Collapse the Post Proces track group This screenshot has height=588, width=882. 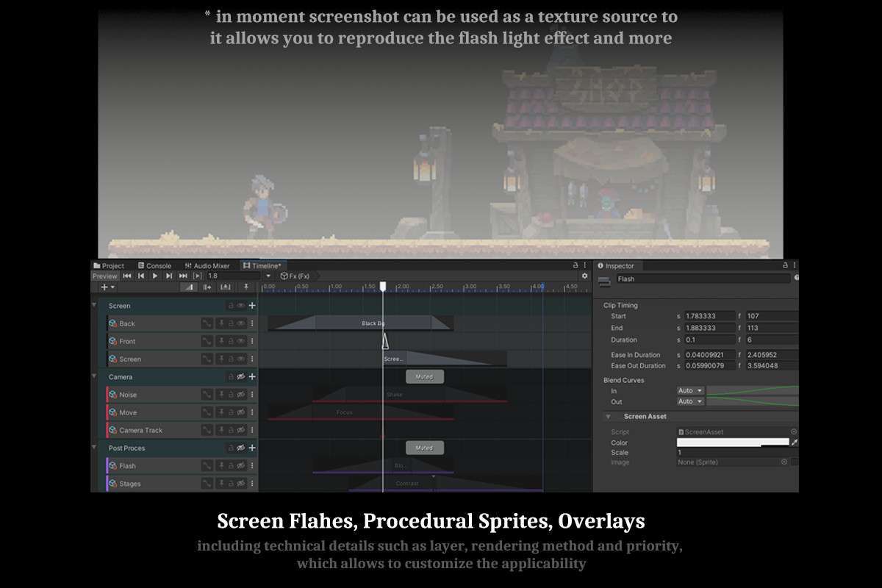[94, 447]
